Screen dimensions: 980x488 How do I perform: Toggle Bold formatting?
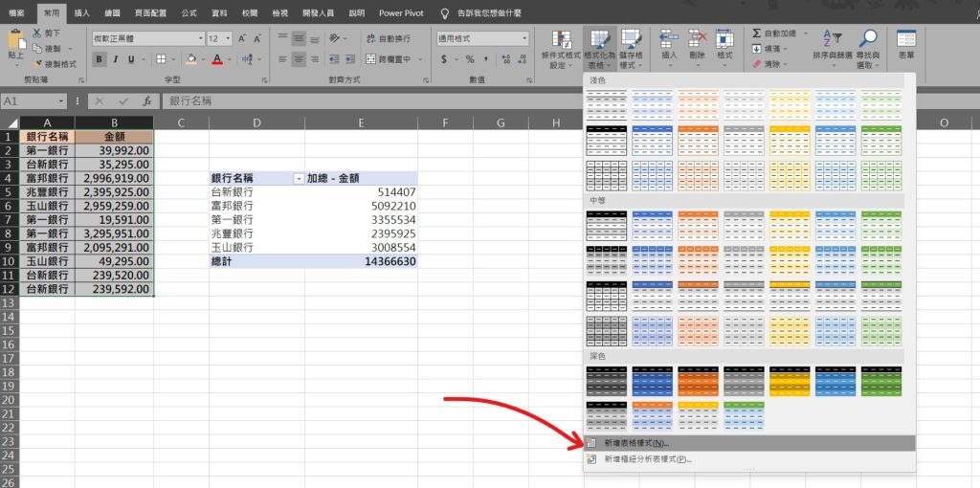(x=100, y=59)
